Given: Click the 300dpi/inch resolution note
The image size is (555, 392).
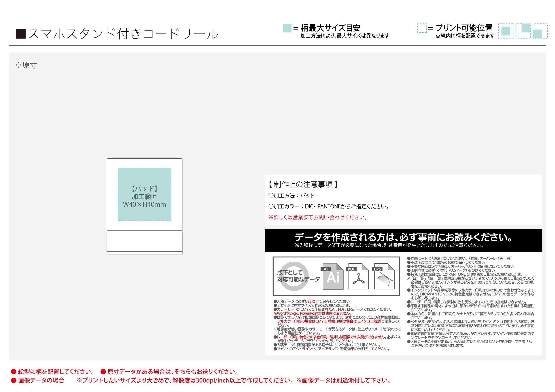Looking at the screenshot, I should 185,380.
